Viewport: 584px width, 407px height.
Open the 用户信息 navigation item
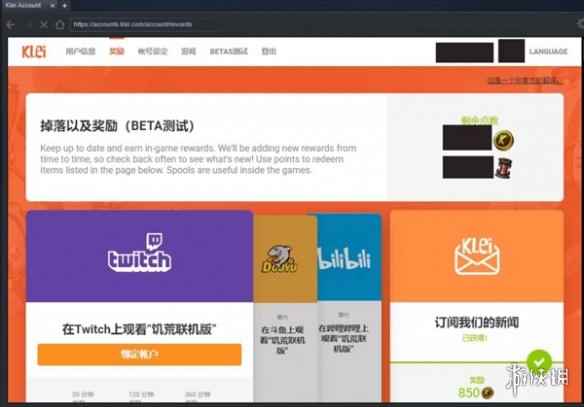coord(80,51)
